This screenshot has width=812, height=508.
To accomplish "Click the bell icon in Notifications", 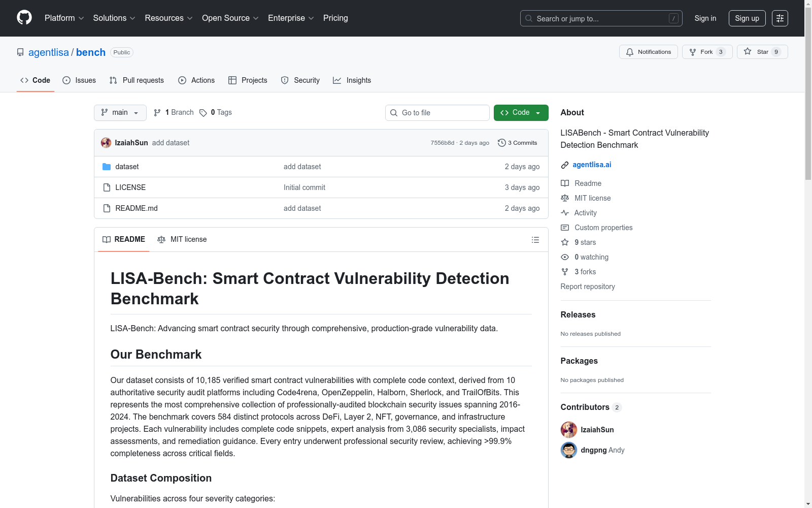I will coord(630,52).
